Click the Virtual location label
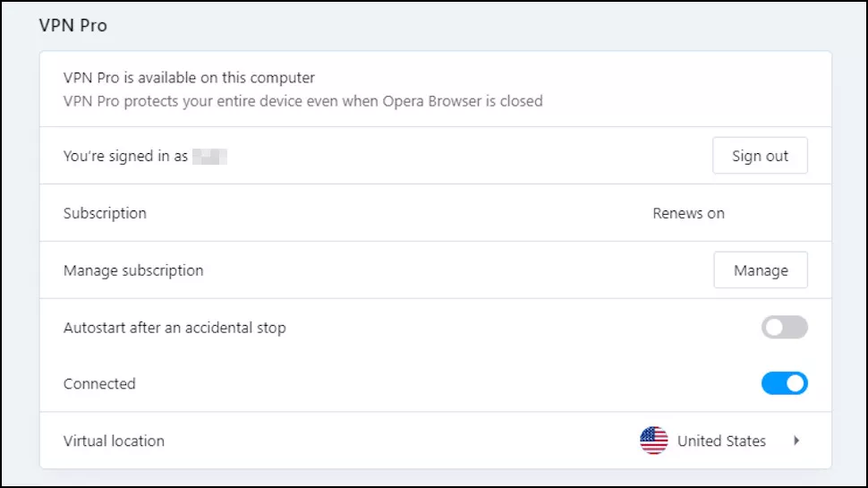This screenshot has width=868, height=488. [x=114, y=441]
